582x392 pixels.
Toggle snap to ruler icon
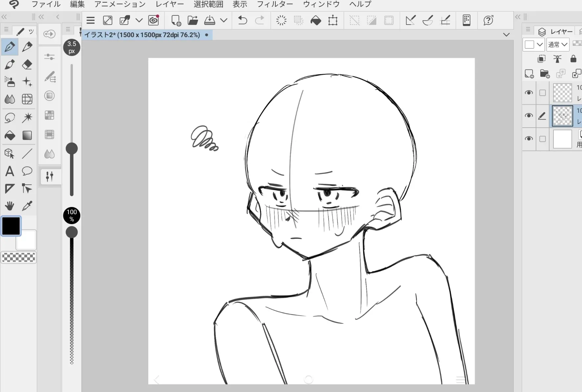point(410,20)
